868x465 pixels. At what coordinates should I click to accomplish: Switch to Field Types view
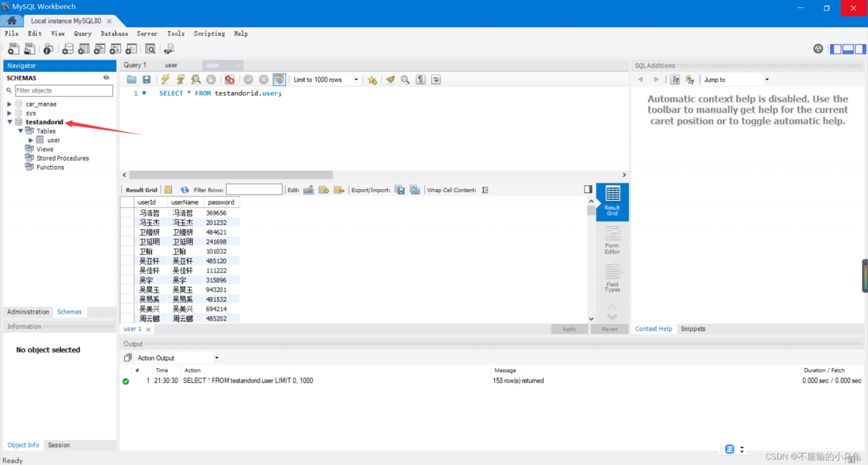[612, 279]
